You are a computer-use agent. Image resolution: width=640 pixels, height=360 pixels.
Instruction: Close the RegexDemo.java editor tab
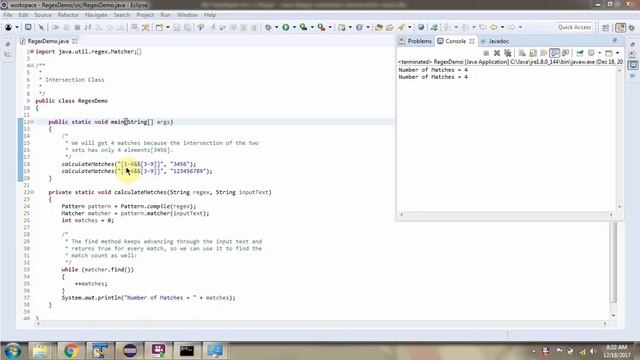tap(75, 41)
